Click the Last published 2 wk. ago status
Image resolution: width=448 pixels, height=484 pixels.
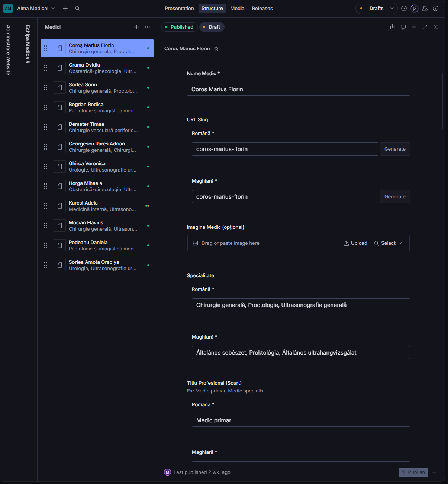(x=202, y=472)
